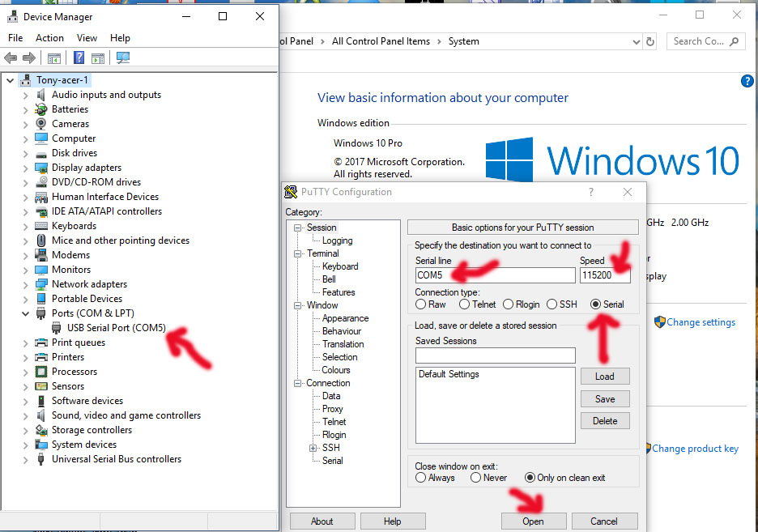The height and width of the screenshot is (532, 758).
Task: Select the Printers category icon
Action: click(41, 357)
